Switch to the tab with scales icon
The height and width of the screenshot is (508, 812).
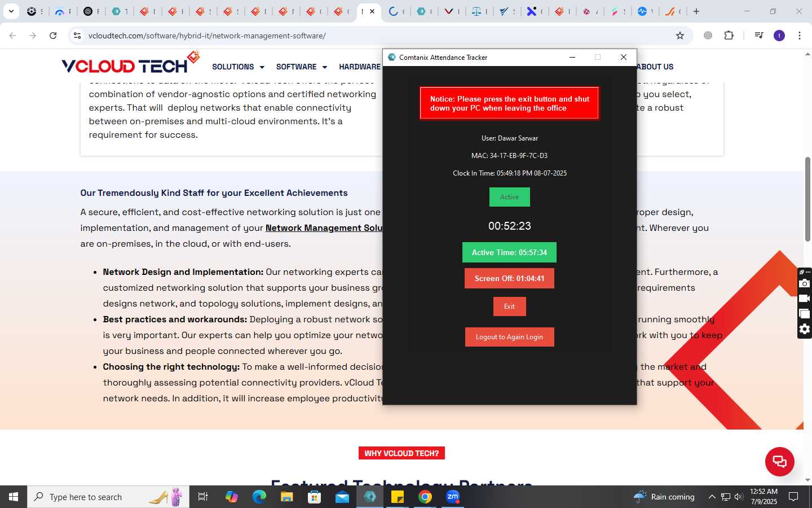point(479,11)
